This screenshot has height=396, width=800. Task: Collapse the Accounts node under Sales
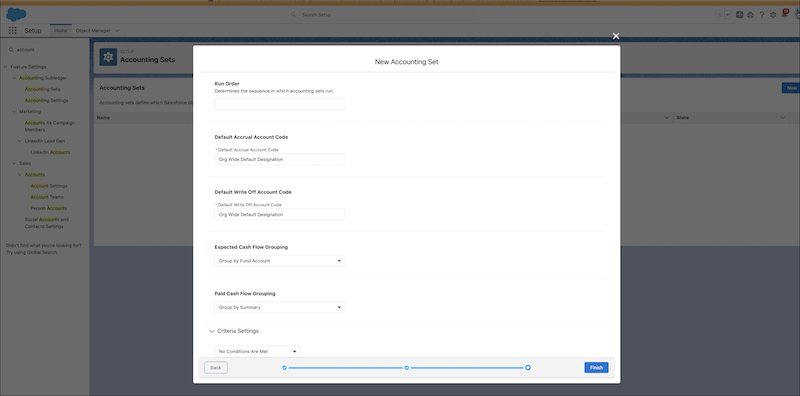[20, 175]
